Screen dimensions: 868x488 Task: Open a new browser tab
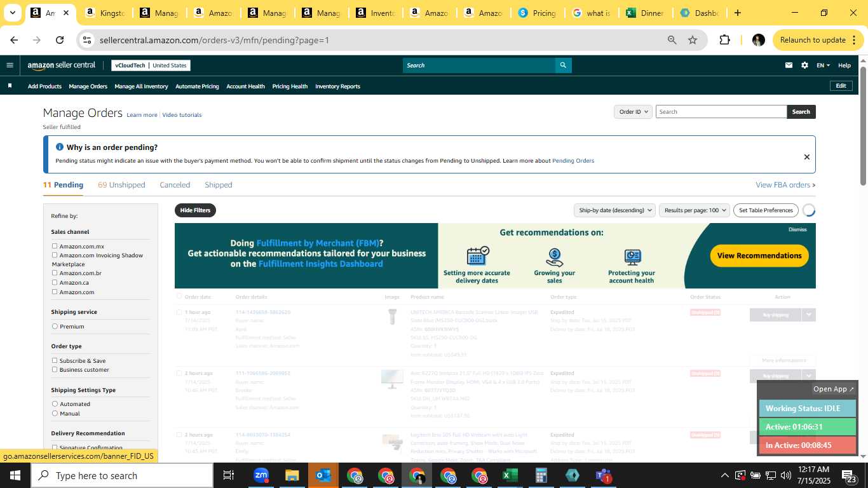point(737,13)
